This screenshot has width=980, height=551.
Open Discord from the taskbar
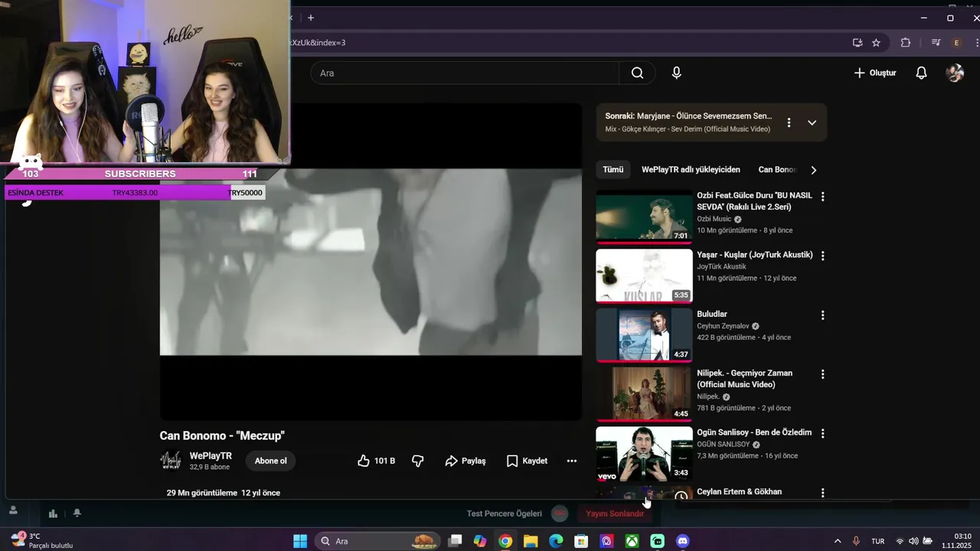click(x=682, y=541)
